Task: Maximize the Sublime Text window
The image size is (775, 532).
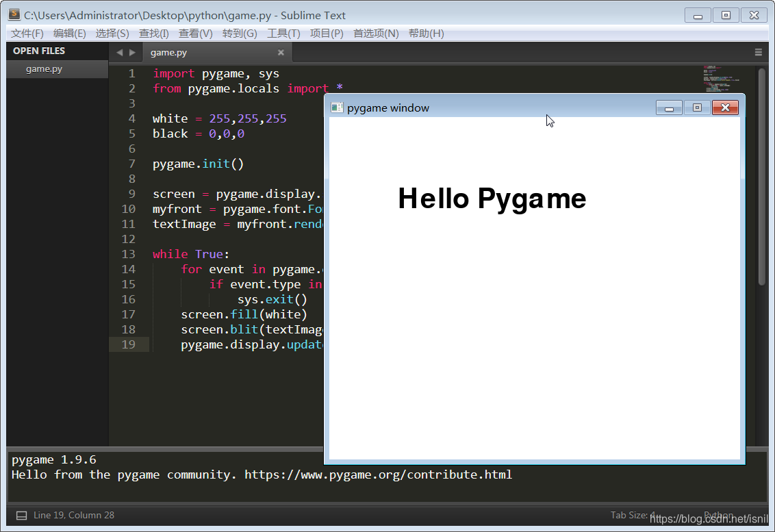Action: point(726,15)
